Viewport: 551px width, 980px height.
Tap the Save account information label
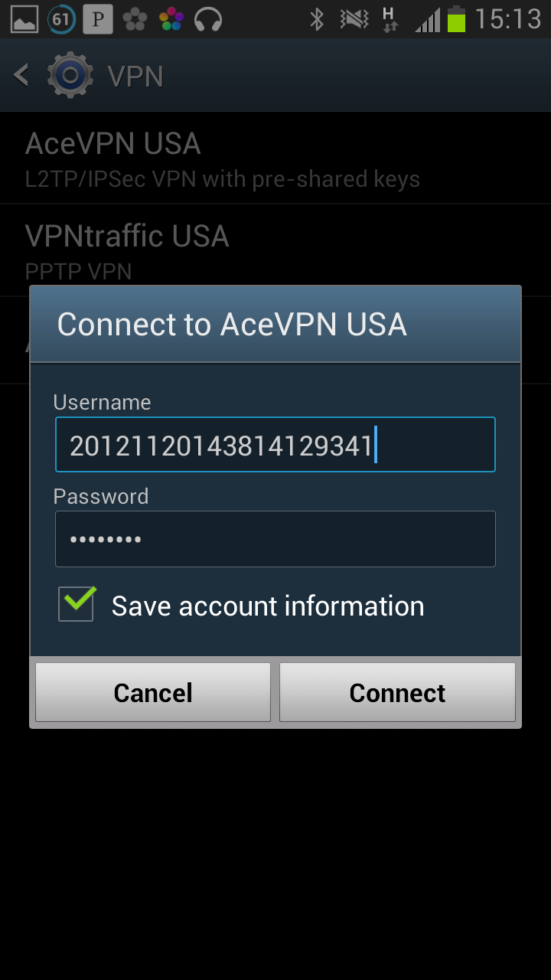click(268, 606)
